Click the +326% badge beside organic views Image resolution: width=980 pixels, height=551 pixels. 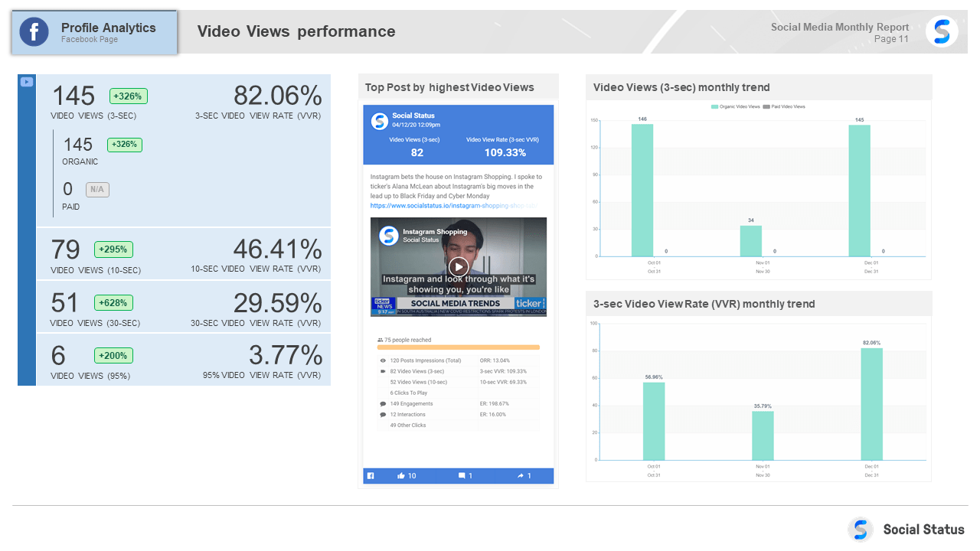[125, 145]
